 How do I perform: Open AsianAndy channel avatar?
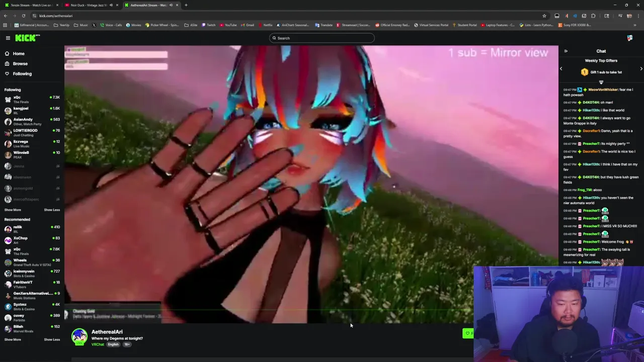click(8, 122)
